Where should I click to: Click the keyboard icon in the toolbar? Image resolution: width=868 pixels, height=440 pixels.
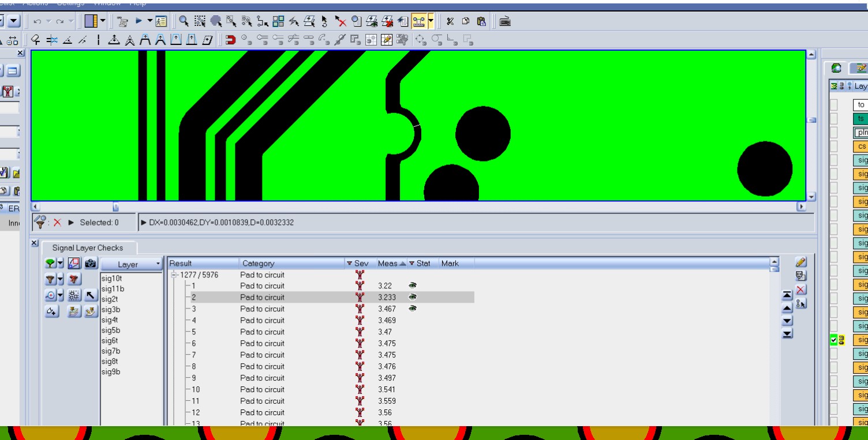pyautogui.click(x=505, y=22)
